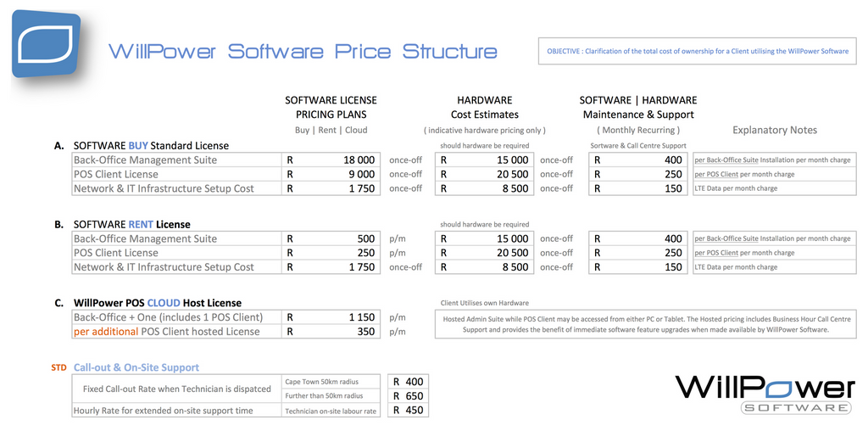Click the 'Explanatory Notes' column heading
Image resolution: width=868 pixels, height=431 pixels.
pos(775,130)
